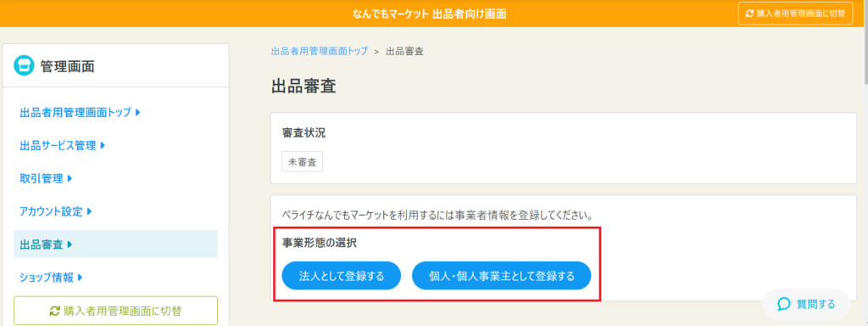Click the arrow next to 出品審査 sidebar item
This screenshot has width=868, height=326.
pyautogui.click(x=70, y=244)
